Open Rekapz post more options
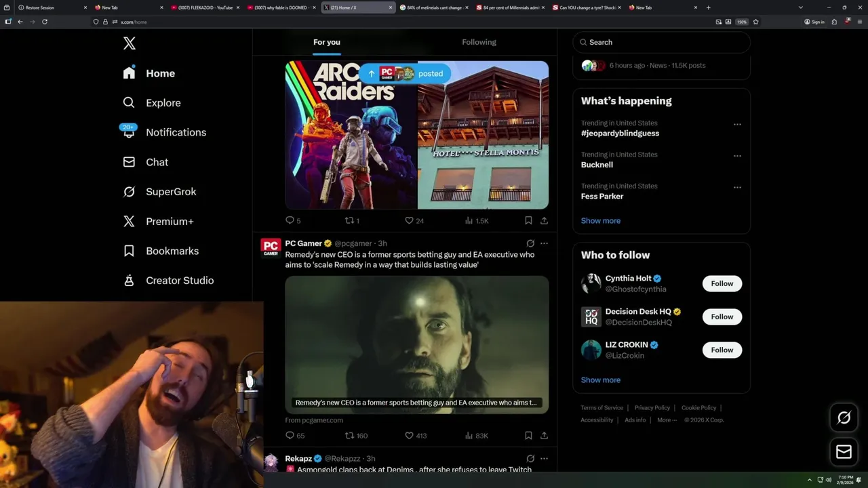The height and width of the screenshot is (488, 868). tap(544, 459)
